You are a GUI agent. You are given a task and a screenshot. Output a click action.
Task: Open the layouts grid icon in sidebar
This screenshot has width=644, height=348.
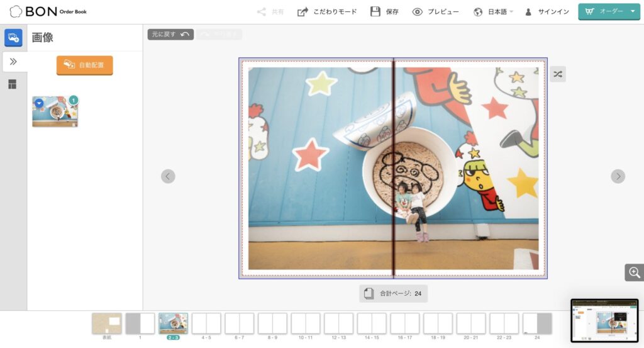(13, 84)
